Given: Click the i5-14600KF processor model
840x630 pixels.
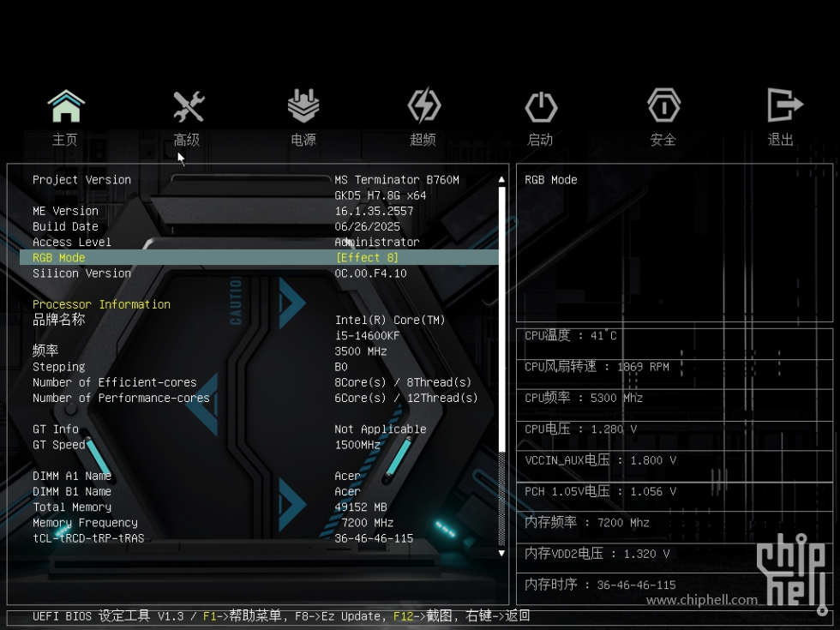Looking at the screenshot, I should tap(368, 336).
